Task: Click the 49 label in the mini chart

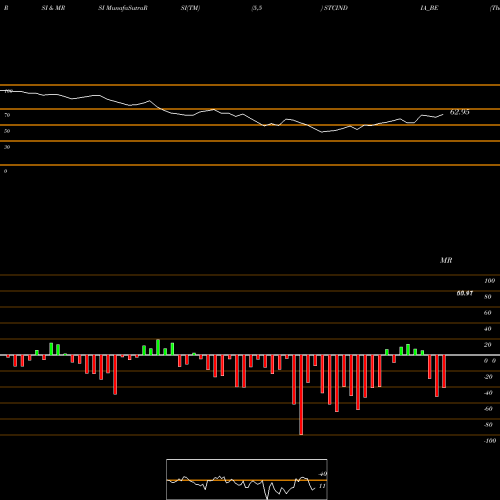Action: [322, 474]
